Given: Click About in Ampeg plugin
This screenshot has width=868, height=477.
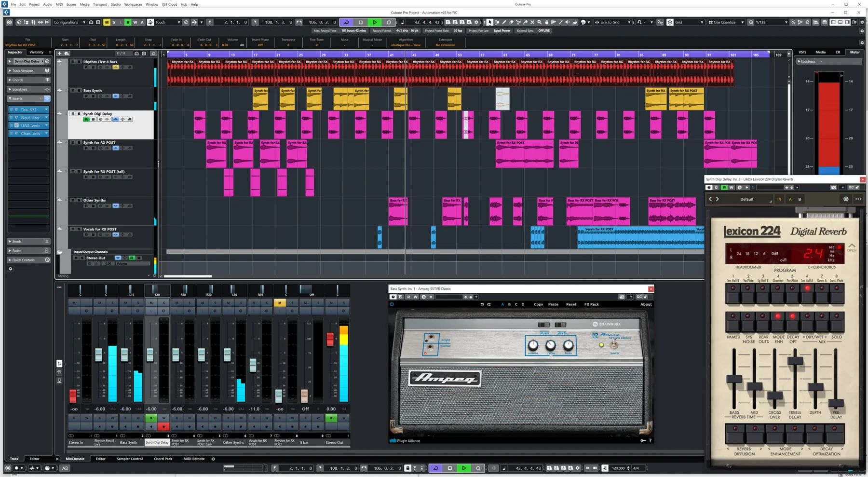Looking at the screenshot, I should coord(646,304).
